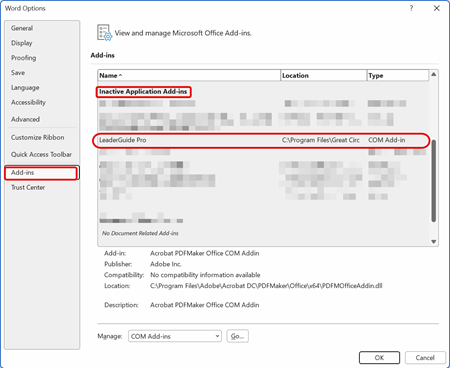The image size is (450, 368).
Task: Select the Add-ins category
Action: 41,173
